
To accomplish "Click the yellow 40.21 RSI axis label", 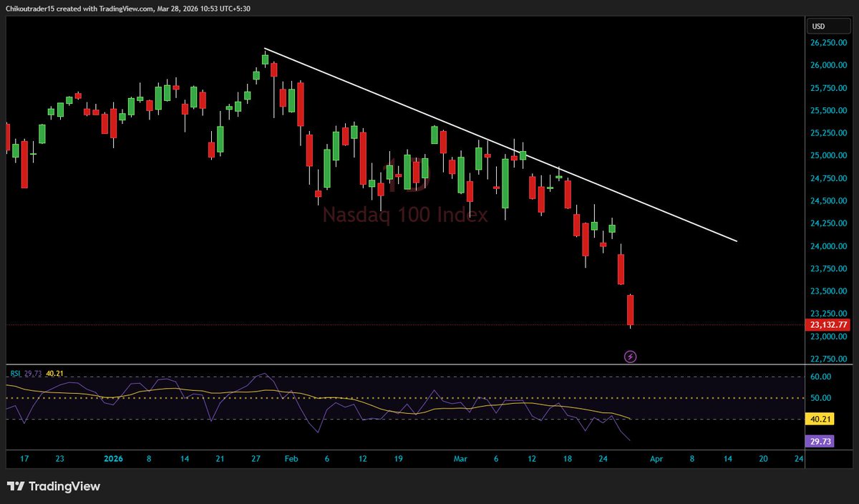I will pos(819,419).
